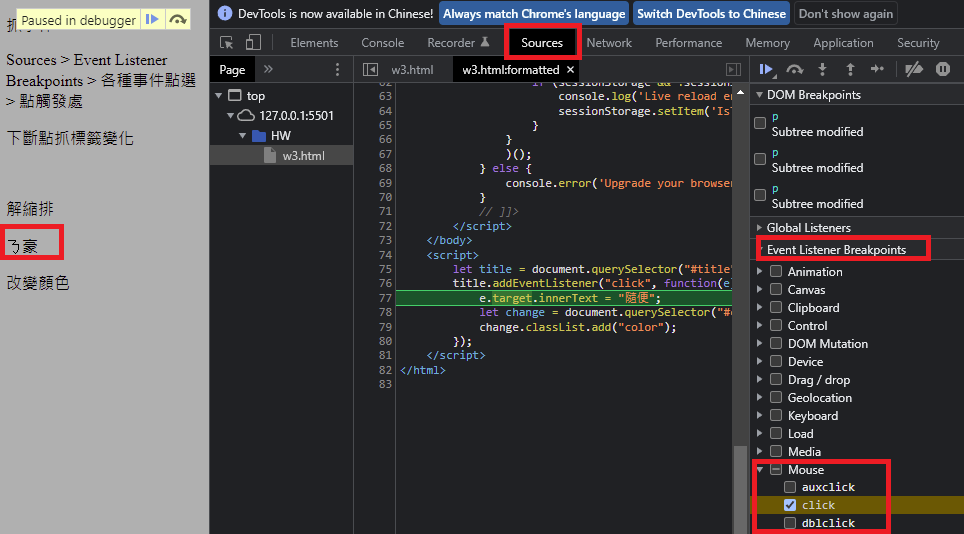The height and width of the screenshot is (534, 964).
Task: Open more Page tabs chevron
Action: tap(268, 69)
